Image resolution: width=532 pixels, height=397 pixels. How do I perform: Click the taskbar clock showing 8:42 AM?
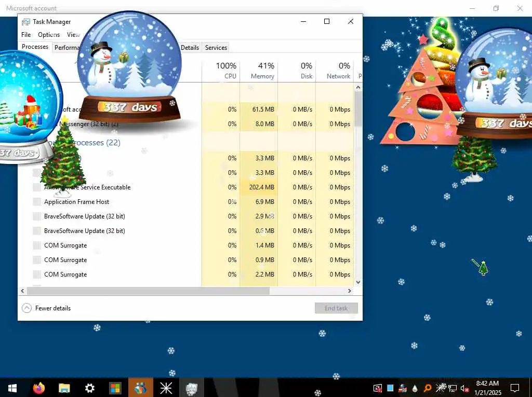(x=487, y=388)
